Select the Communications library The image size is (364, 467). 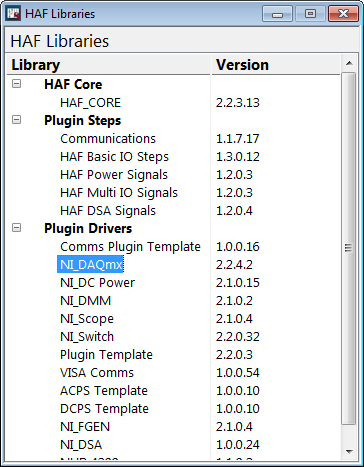coord(108,139)
